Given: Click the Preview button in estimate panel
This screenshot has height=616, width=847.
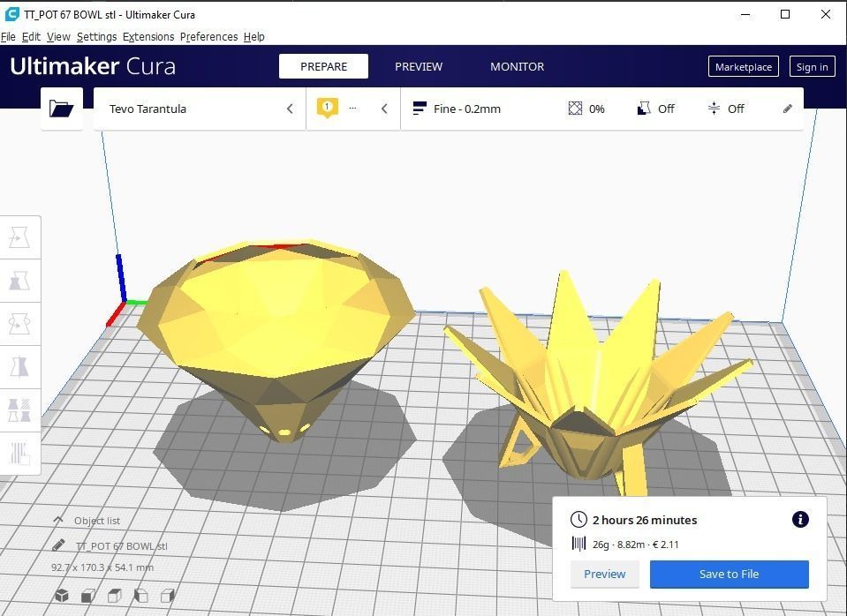Looking at the screenshot, I should pyautogui.click(x=604, y=574).
